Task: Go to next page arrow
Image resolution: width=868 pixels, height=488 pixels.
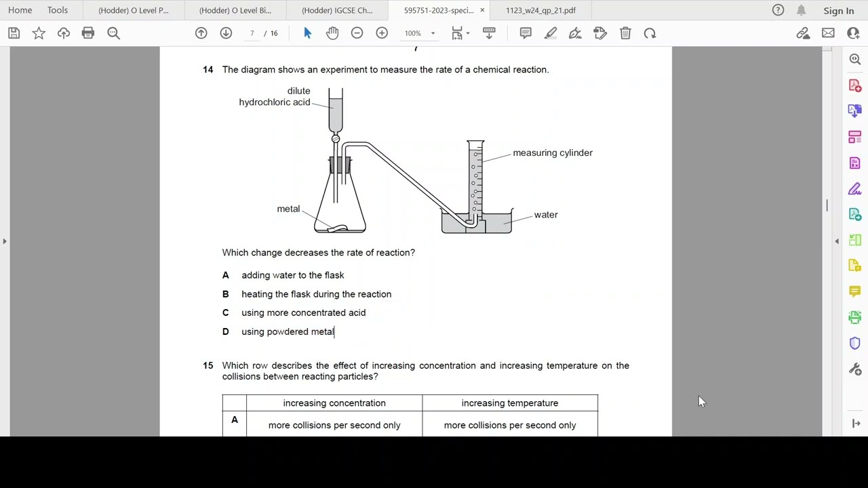Action: pyautogui.click(x=226, y=33)
